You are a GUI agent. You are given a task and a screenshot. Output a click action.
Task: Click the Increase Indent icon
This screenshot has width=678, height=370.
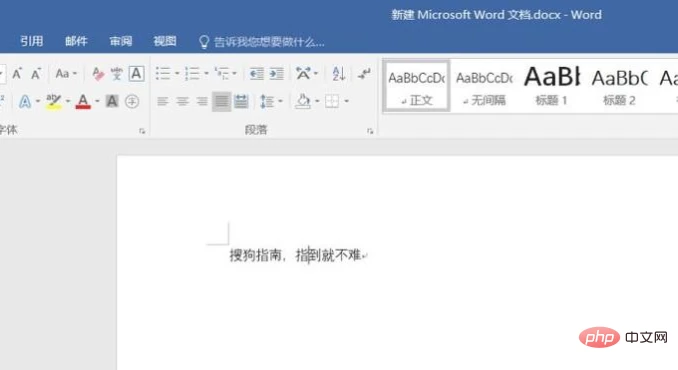point(276,74)
